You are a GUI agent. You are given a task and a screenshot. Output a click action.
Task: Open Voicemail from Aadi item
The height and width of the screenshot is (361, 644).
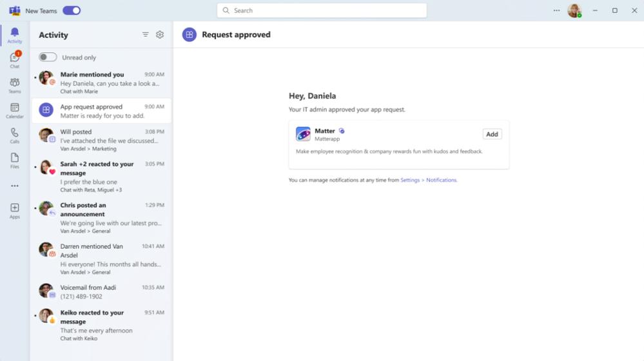(x=101, y=291)
